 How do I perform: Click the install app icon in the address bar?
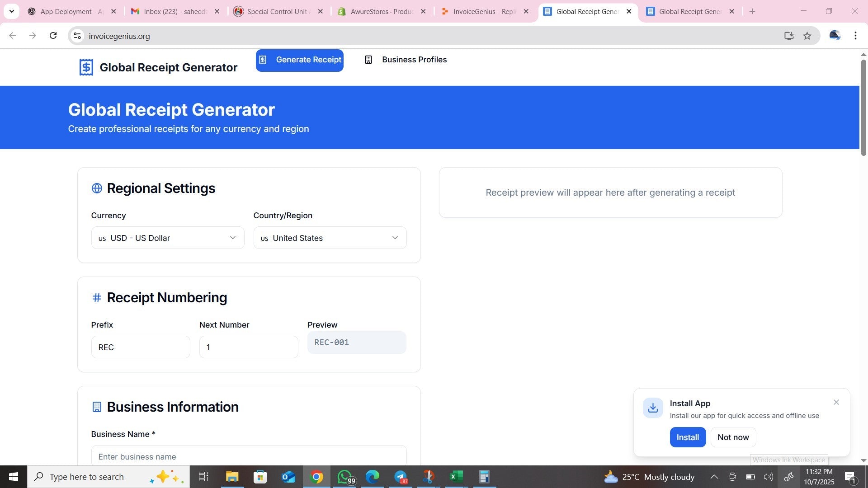point(789,36)
